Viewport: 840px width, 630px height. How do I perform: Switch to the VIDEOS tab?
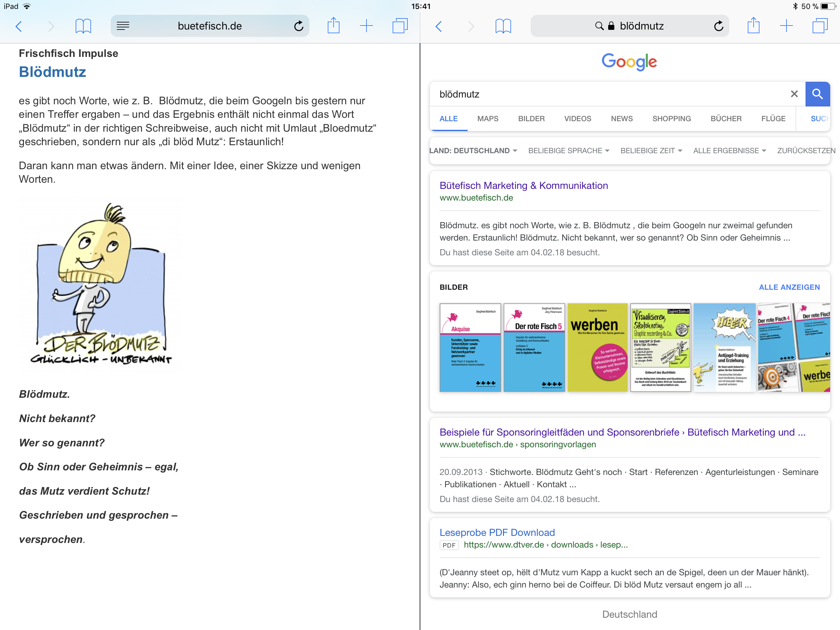(x=578, y=118)
